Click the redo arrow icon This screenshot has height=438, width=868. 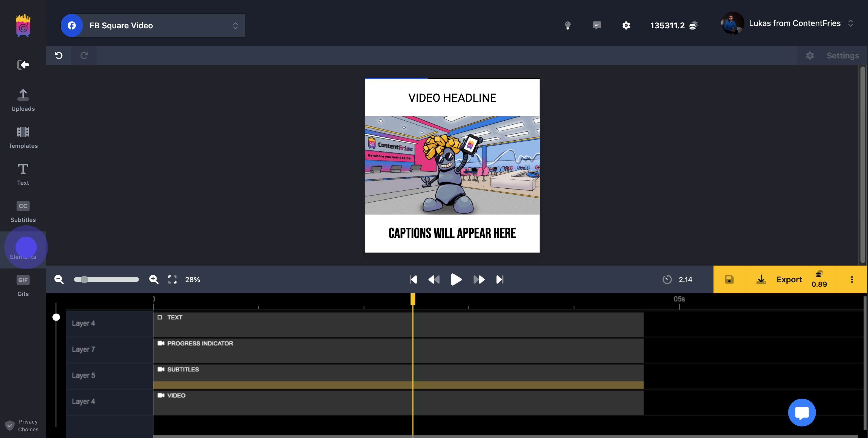[x=84, y=56]
